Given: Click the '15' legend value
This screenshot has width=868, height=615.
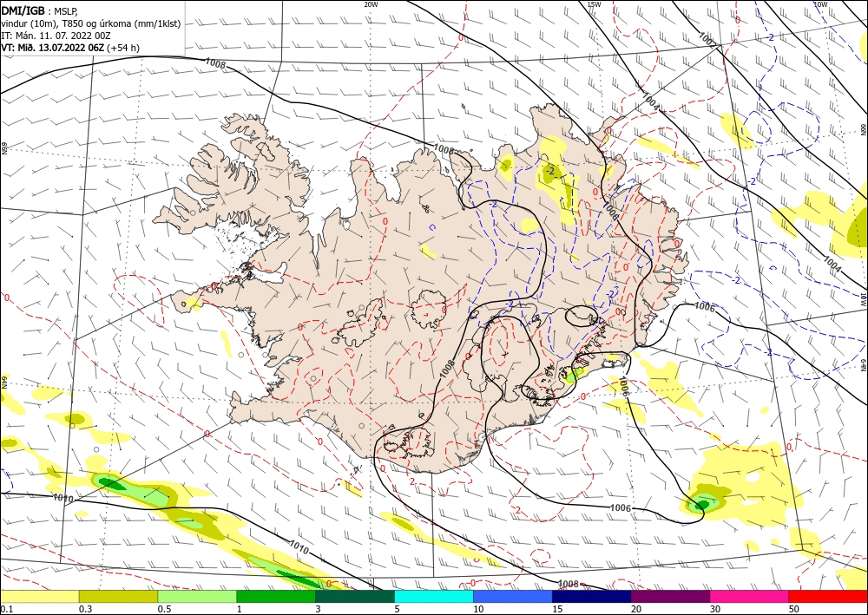Looking at the screenshot, I should [557, 609].
